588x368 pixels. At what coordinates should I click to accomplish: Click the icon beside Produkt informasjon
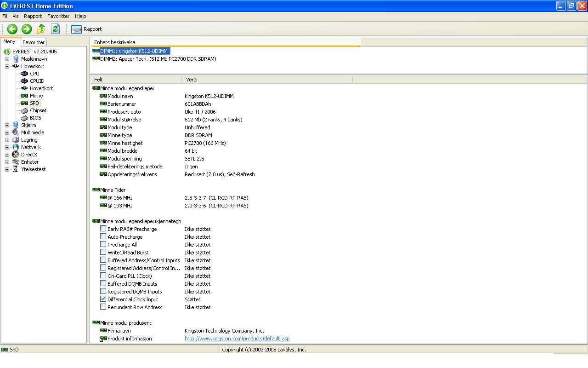(x=103, y=339)
